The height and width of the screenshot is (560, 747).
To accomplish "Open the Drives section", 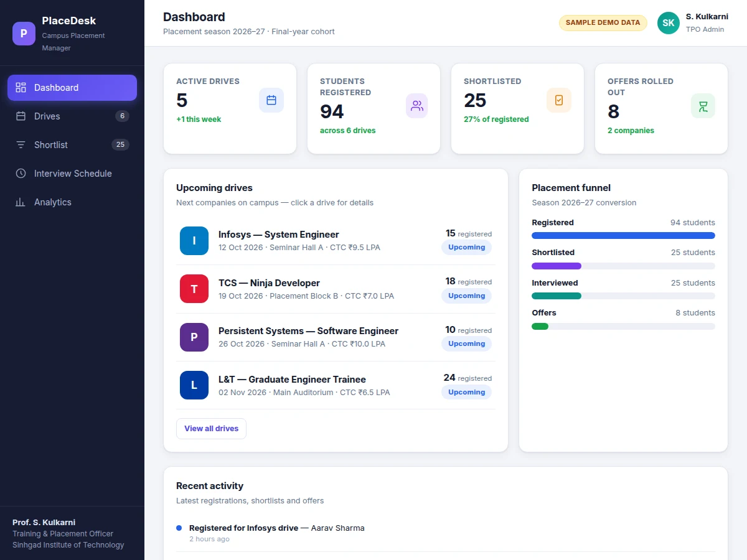I will click(72, 116).
